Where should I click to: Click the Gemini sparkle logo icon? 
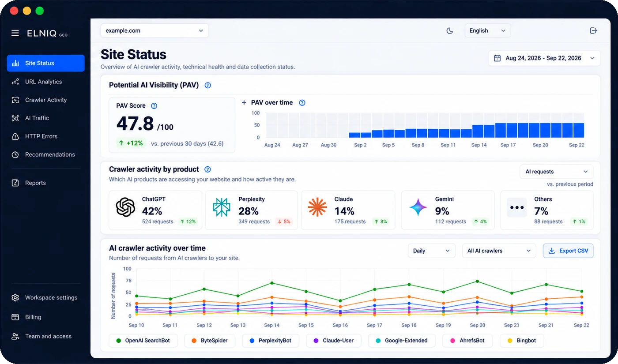[418, 207]
